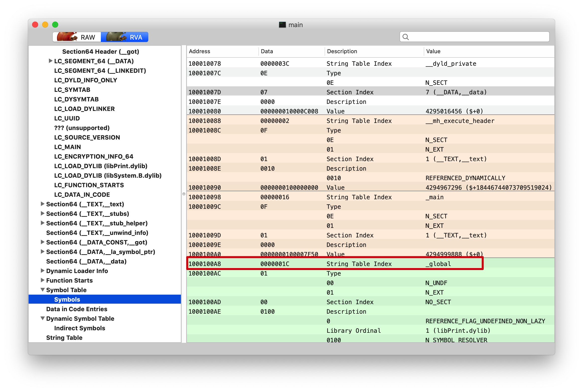Expand Section64 (__DATA_CONST,__got) node
This screenshot has height=392, width=583.
[42, 242]
